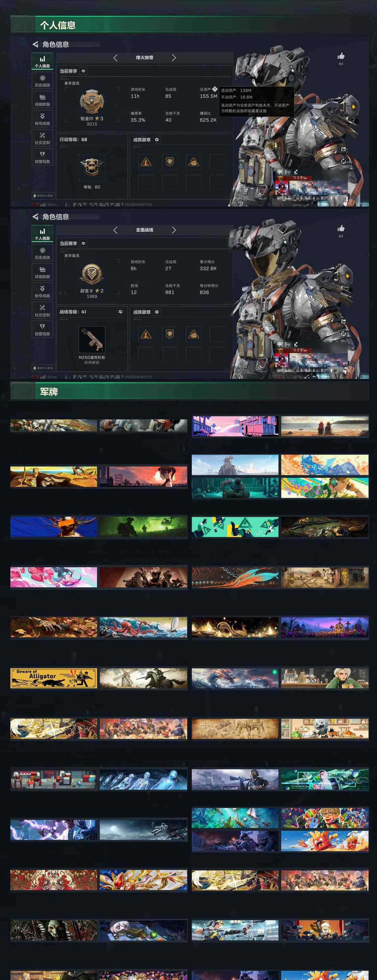Click the thumbs-up like icon in 全面战场 panel
377x980 pixels.
pos(341,228)
